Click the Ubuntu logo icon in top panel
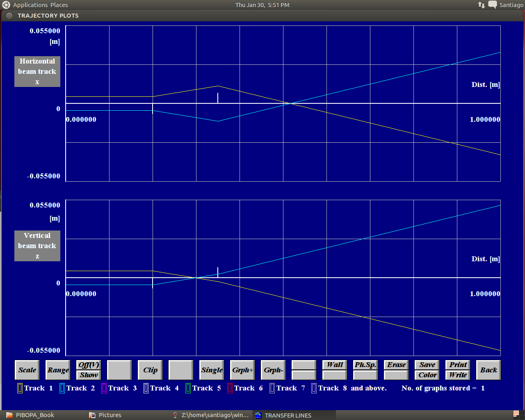 (x=6, y=5)
